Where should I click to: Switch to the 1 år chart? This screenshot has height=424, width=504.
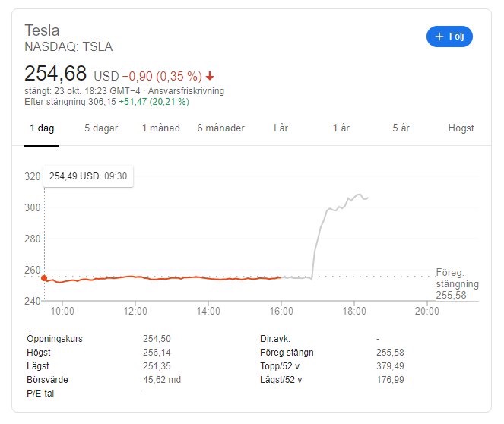click(341, 128)
